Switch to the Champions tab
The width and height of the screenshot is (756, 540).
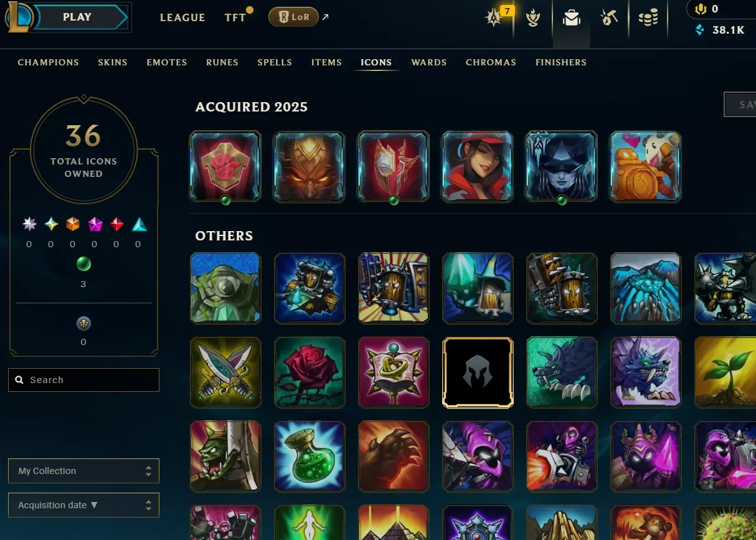pyautogui.click(x=49, y=62)
